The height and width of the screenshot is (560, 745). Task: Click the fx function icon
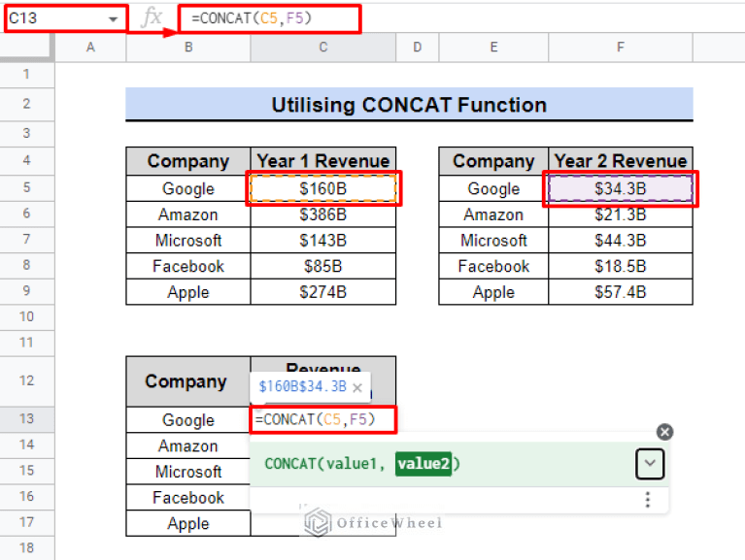coord(152,18)
